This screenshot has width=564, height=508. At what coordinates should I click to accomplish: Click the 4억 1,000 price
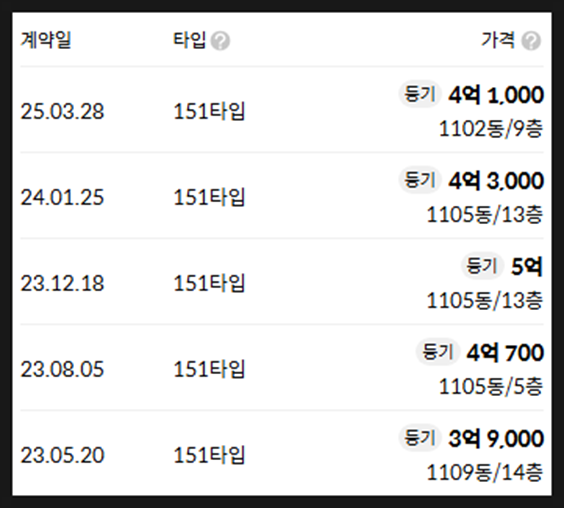[496, 95]
